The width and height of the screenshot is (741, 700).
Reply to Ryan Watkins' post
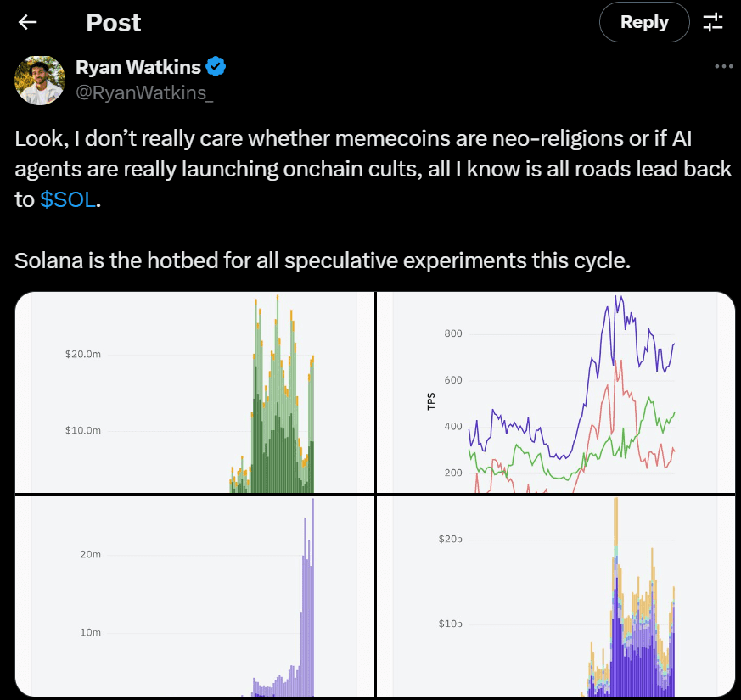coord(643,22)
